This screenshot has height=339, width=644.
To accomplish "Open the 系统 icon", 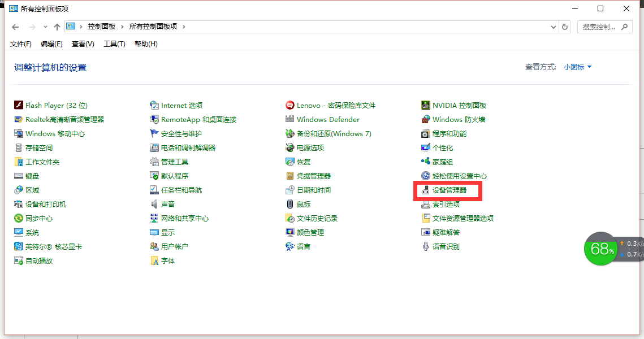I will pos(19,232).
